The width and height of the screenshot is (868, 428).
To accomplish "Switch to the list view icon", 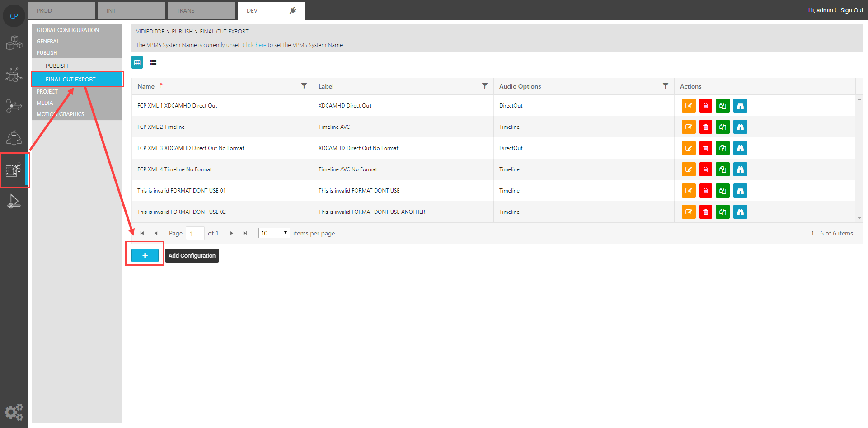I will [x=153, y=62].
